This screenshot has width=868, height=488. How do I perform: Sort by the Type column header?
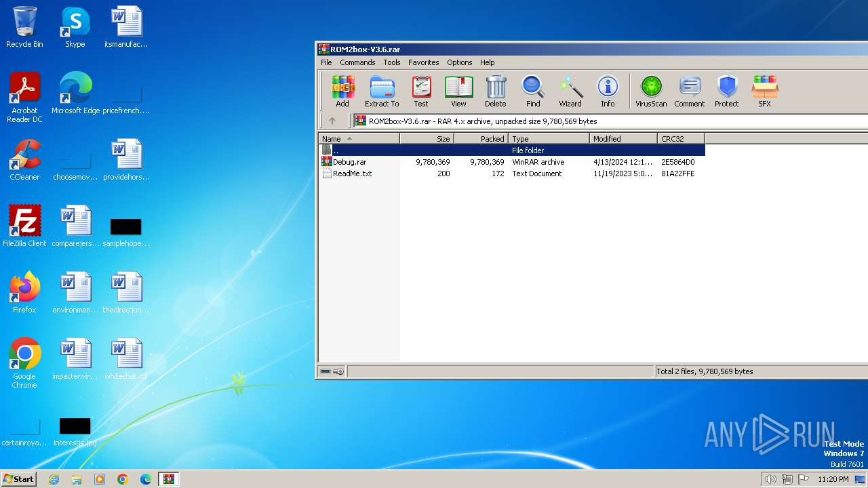(x=549, y=139)
